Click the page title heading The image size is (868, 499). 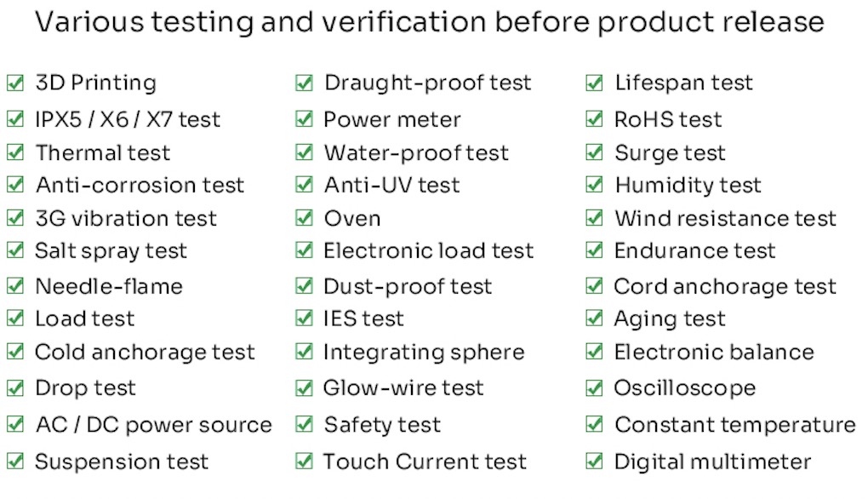coord(430,22)
